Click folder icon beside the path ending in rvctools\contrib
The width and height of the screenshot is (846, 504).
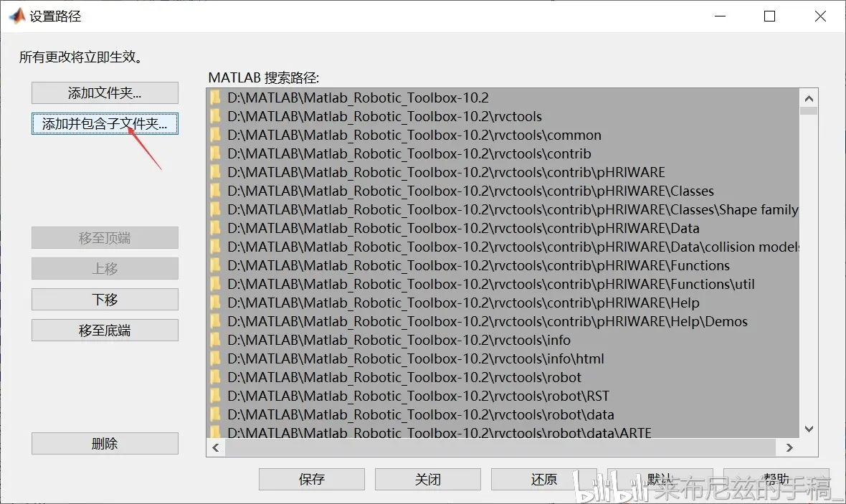tap(215, 153)
